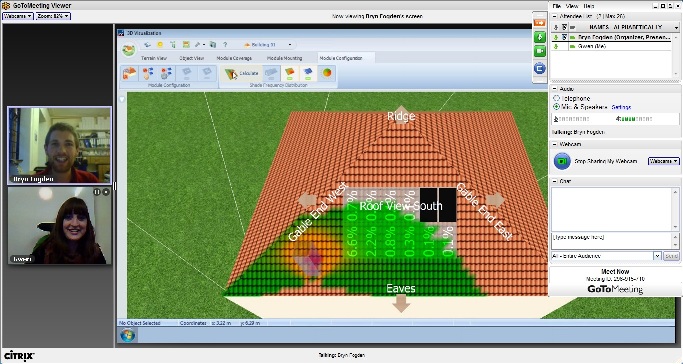This screenshot has width=683, height=364.
Task: Click the green microphone mute button
Action: 540,37
